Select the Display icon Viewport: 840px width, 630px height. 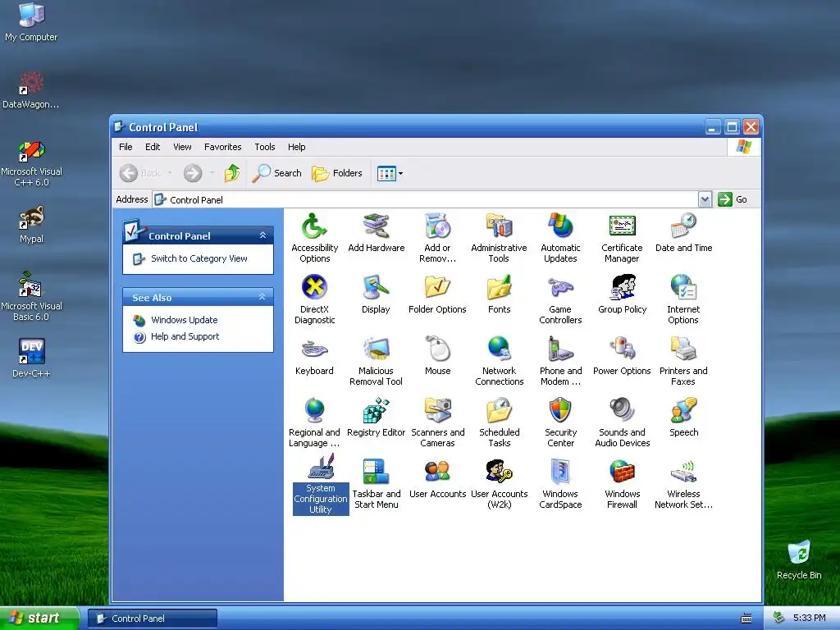point(376,294)
